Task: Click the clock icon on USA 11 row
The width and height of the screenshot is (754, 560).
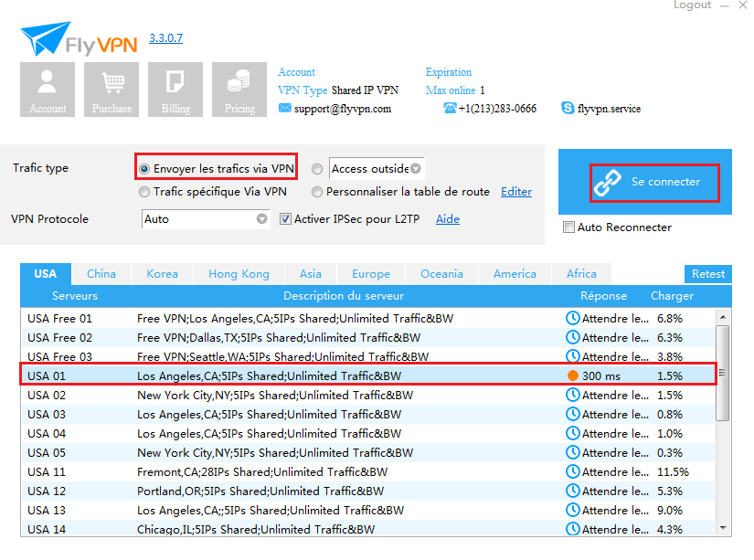Action: (572, 471)
